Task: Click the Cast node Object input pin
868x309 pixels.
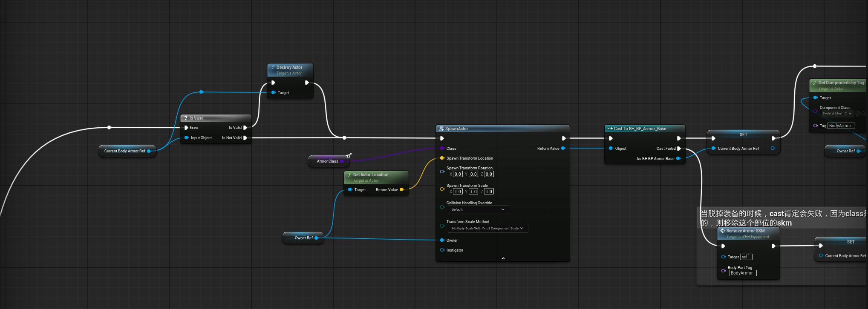Action: click(611, 148)
